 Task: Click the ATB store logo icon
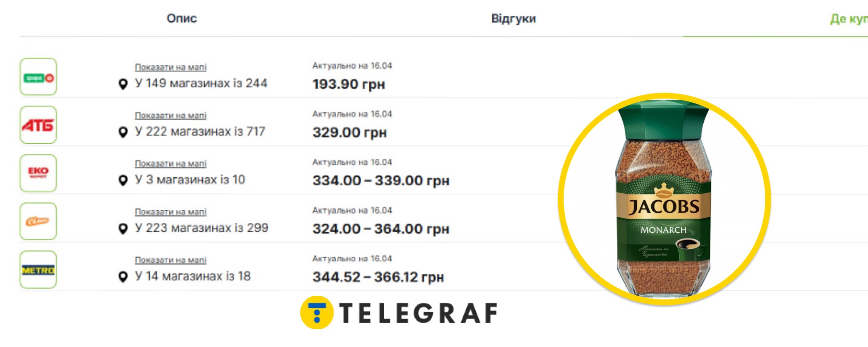(x=38, y=125)
